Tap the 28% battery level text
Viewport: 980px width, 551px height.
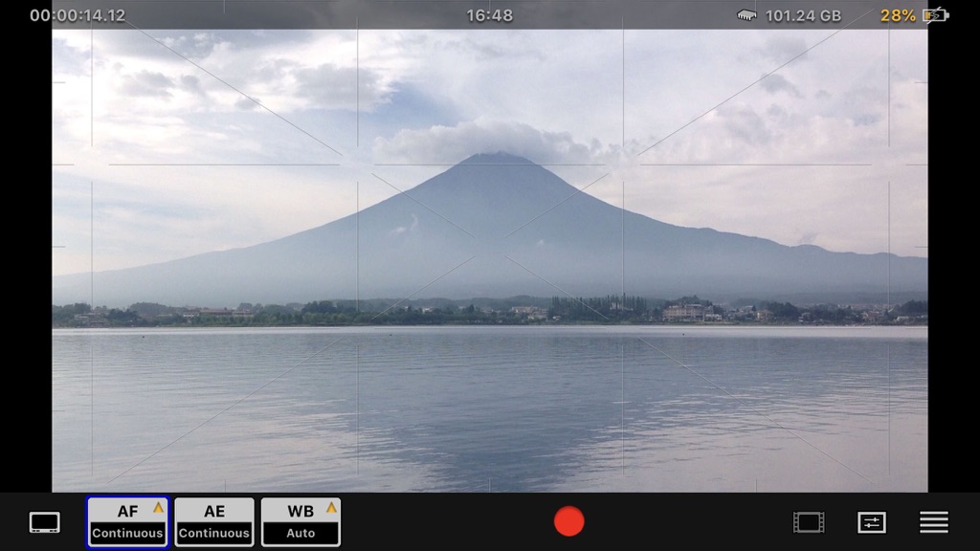(898, 15)
